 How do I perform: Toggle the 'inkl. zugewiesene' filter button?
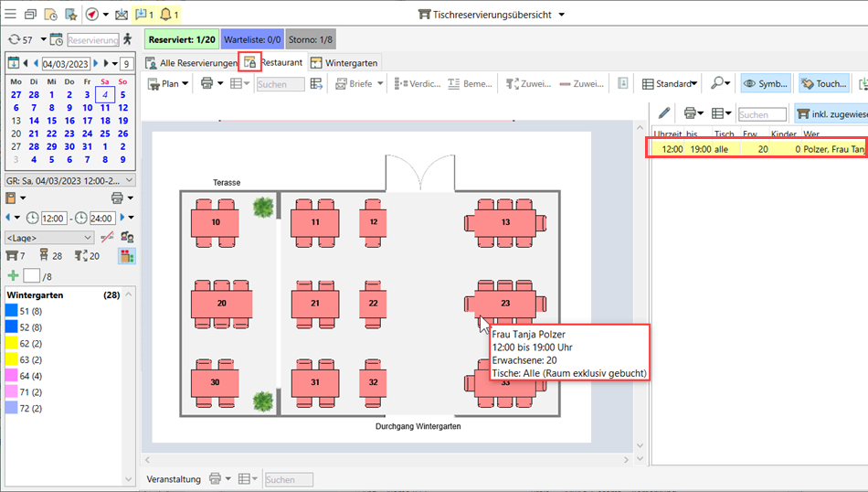tap(830, 114)
